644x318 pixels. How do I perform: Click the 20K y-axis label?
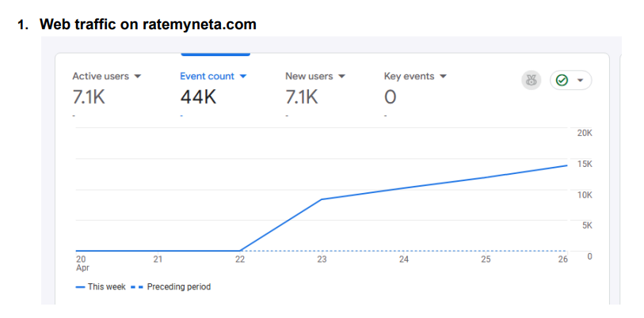pos(585,133)
